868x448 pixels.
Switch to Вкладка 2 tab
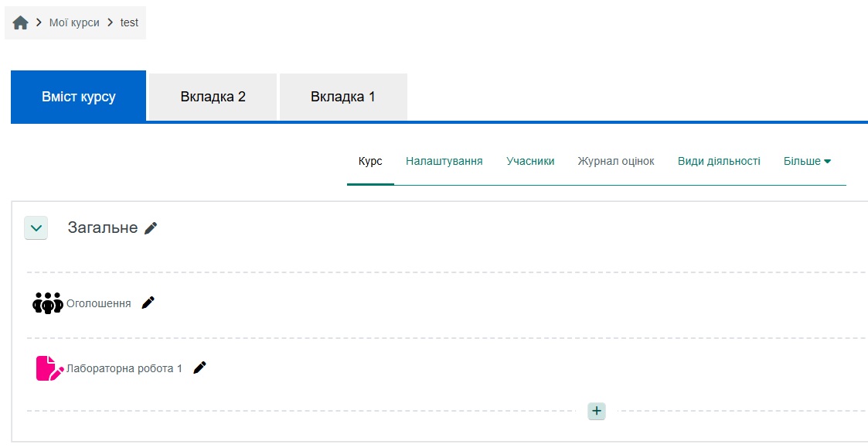(213, 97)
